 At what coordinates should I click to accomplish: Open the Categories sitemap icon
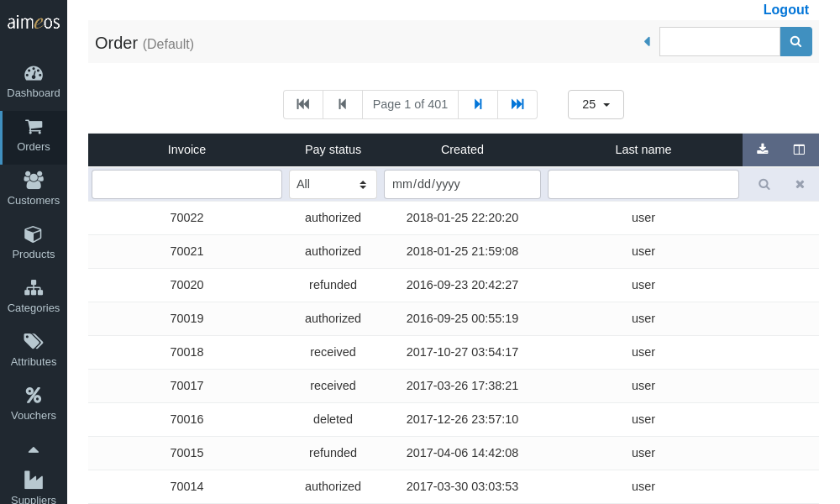point(34,288)
